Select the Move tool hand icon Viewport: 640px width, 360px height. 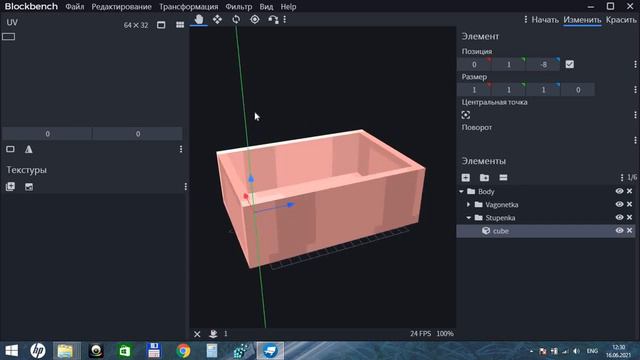click(x=199, y=19)
